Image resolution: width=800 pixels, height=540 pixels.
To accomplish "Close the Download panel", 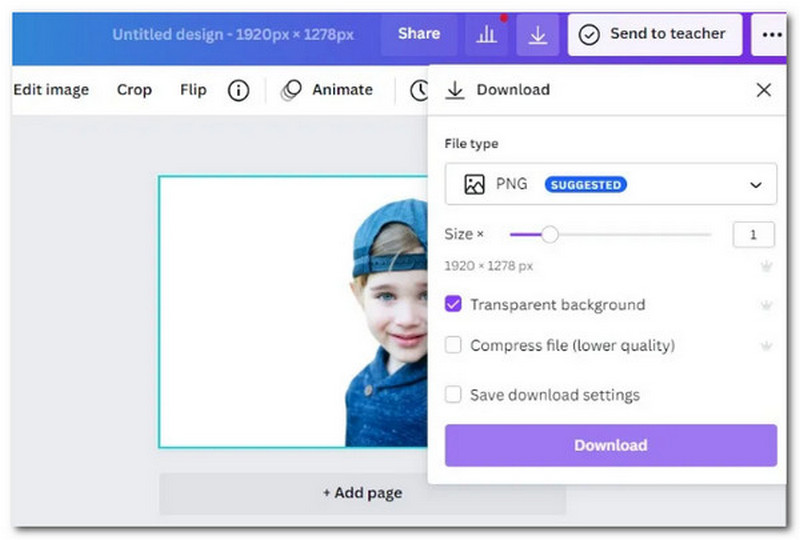I will pyautogui.click(x=764, y=90).
